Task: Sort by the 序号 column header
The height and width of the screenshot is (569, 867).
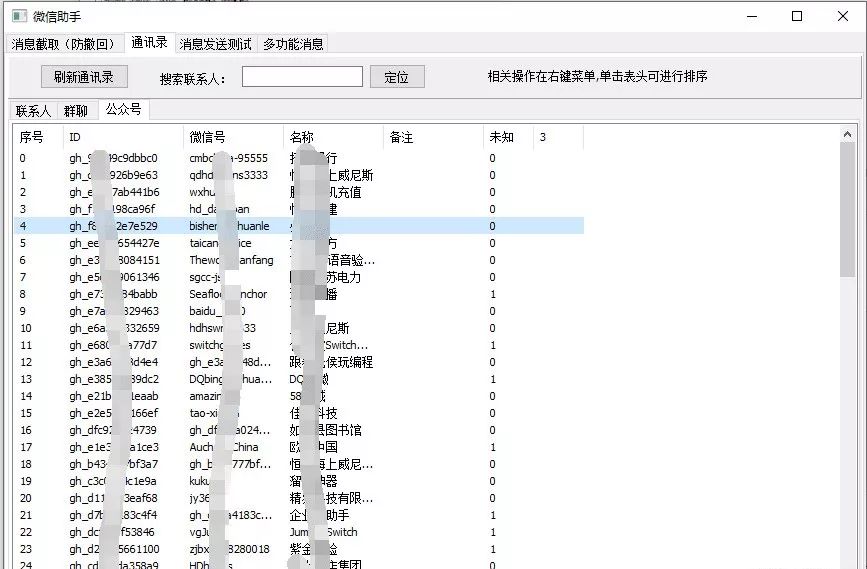Action: 38,137
